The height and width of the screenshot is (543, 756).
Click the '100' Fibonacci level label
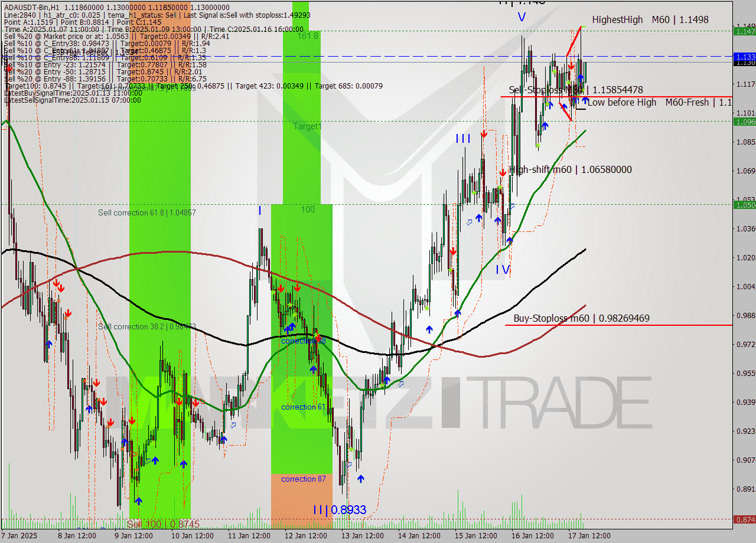[x=308, y=210]
